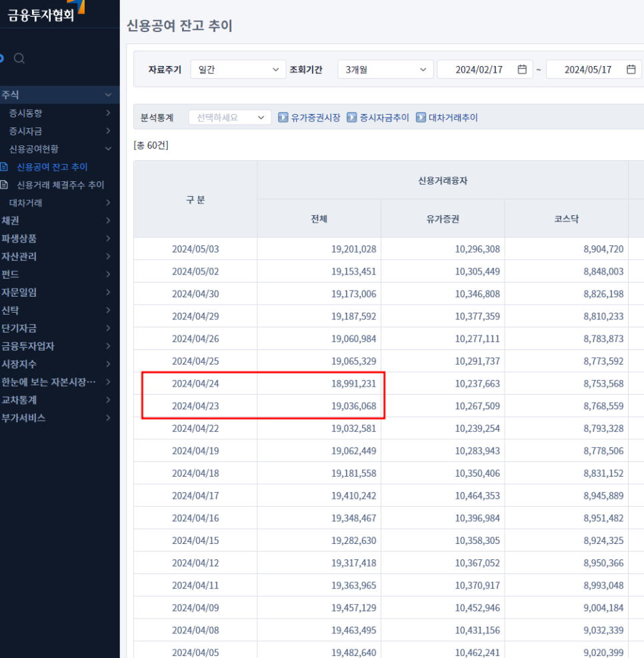Image resolution: width=644 pixels, height=658 pixels.
Task: Open the 조회기간 dropdown showing 3개월
Action: [x=385, y=69]
